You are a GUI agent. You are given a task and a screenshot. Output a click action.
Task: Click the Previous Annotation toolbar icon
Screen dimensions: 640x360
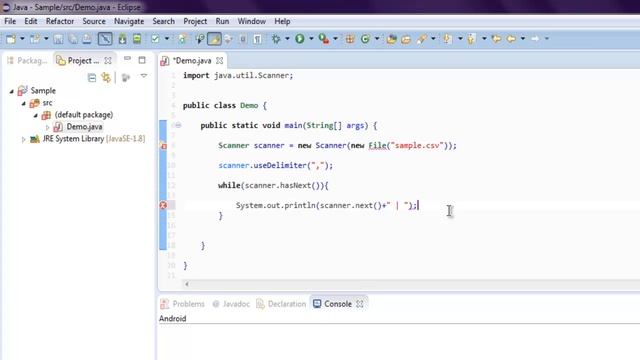[471, 39]
